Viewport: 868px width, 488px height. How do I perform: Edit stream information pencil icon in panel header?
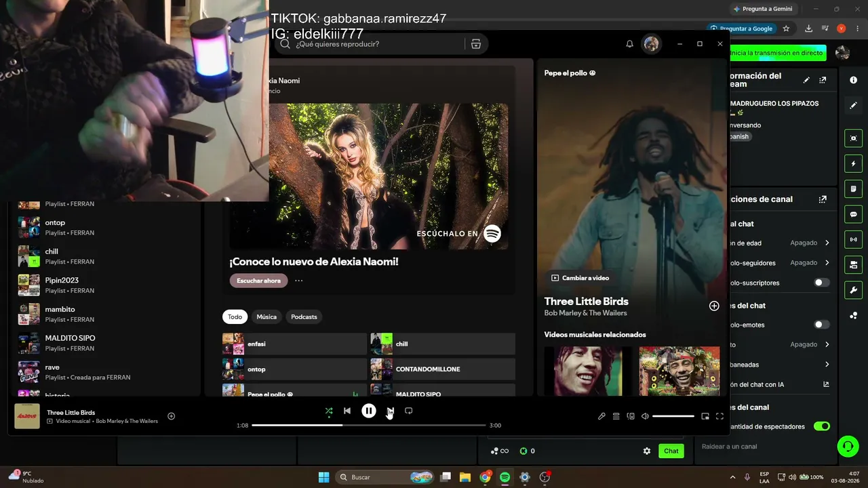(806, 80)
